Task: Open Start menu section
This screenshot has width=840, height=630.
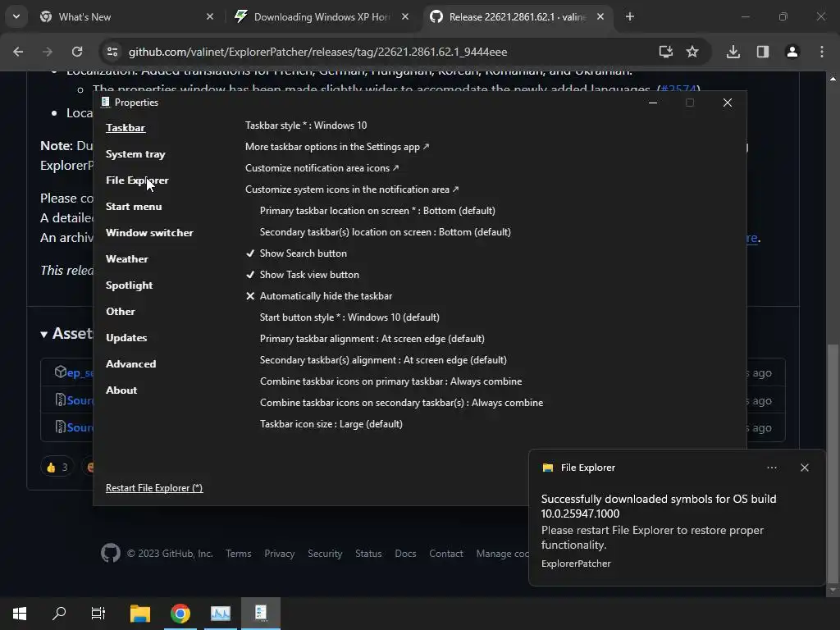Action: pos(134,206)
